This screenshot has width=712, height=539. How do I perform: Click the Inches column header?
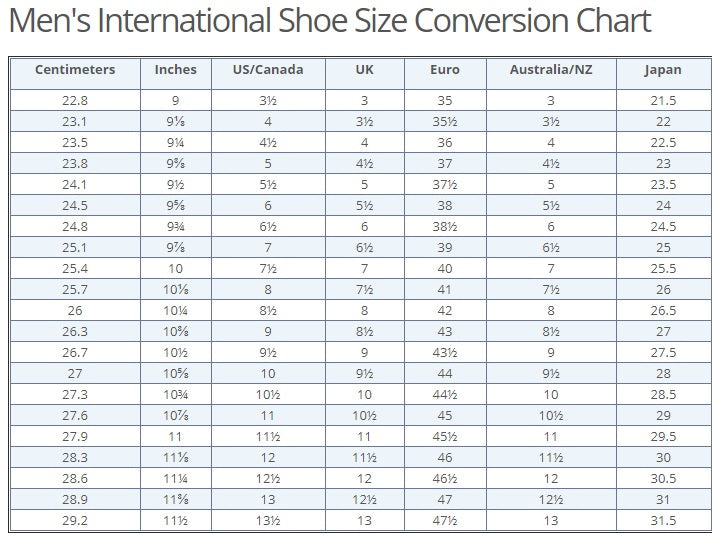pyautogui.click(x=175, y=70)
